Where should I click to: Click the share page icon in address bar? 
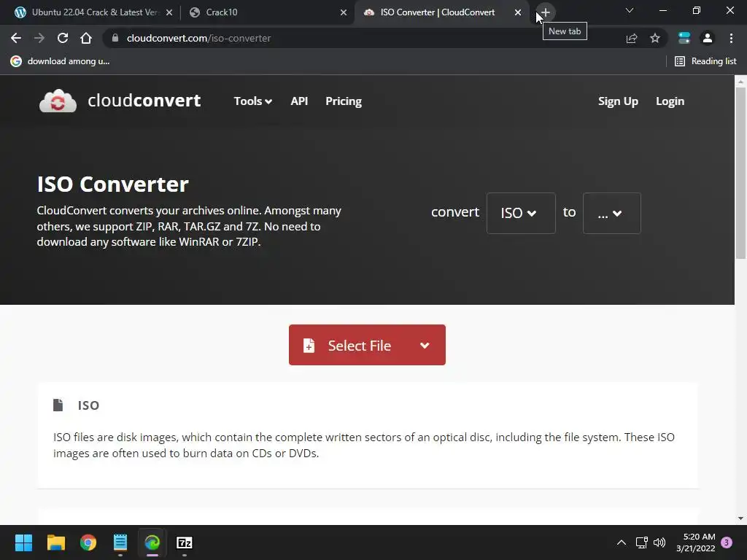pyautogui.click(x=632, y=38)
